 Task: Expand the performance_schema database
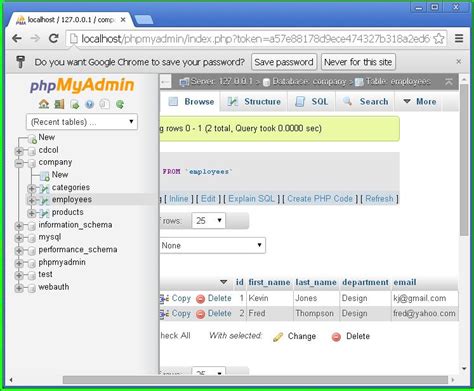(19, 251)
